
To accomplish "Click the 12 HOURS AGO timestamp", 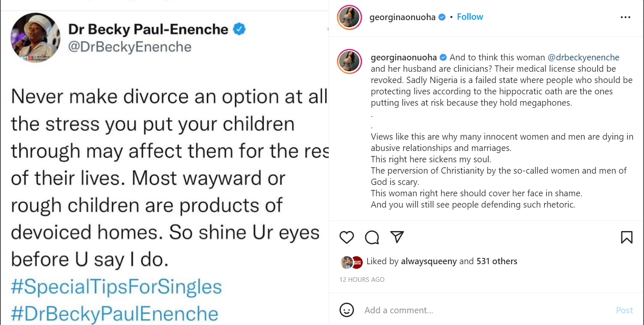I will tap(361, 279).
